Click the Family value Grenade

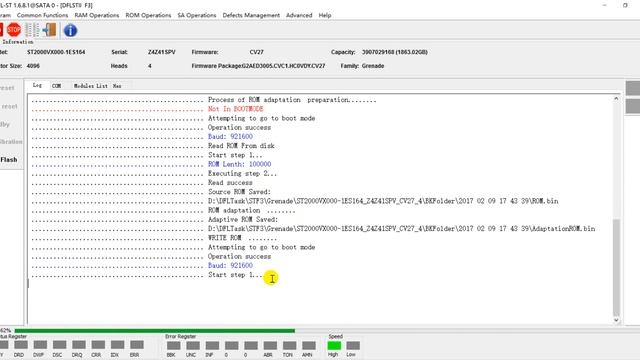point(373,66)
